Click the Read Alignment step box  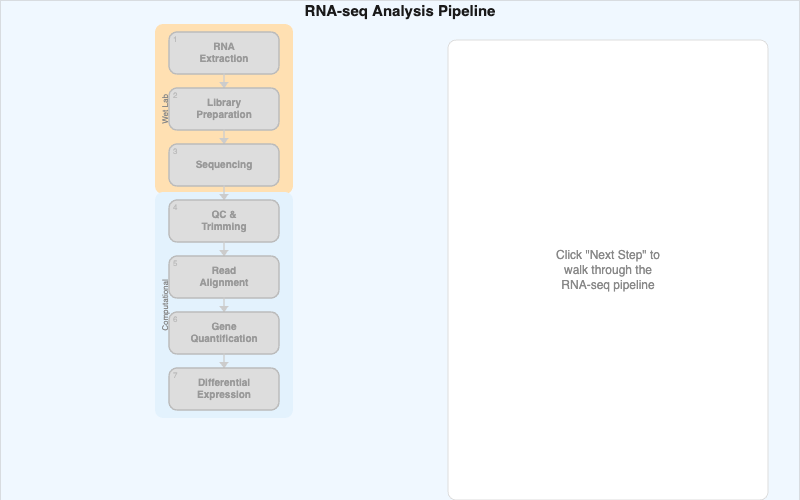pyautogui.click(x=224, y=277)
